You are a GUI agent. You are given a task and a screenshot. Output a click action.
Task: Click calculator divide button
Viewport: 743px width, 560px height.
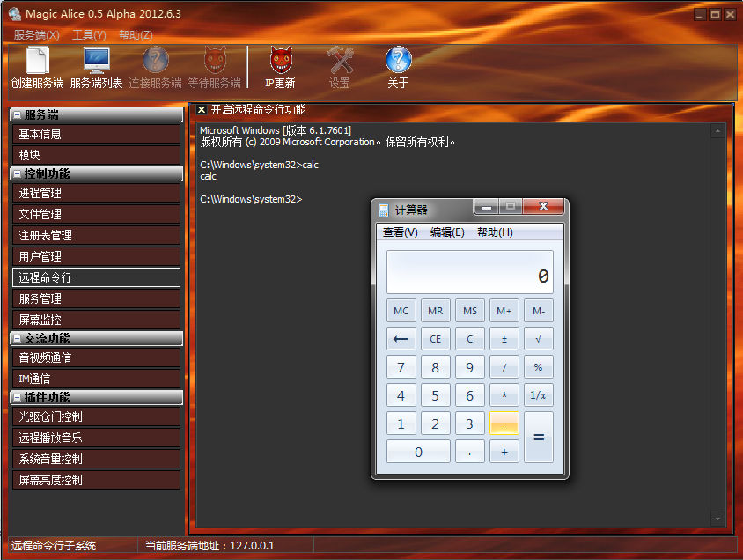[504, 367]
